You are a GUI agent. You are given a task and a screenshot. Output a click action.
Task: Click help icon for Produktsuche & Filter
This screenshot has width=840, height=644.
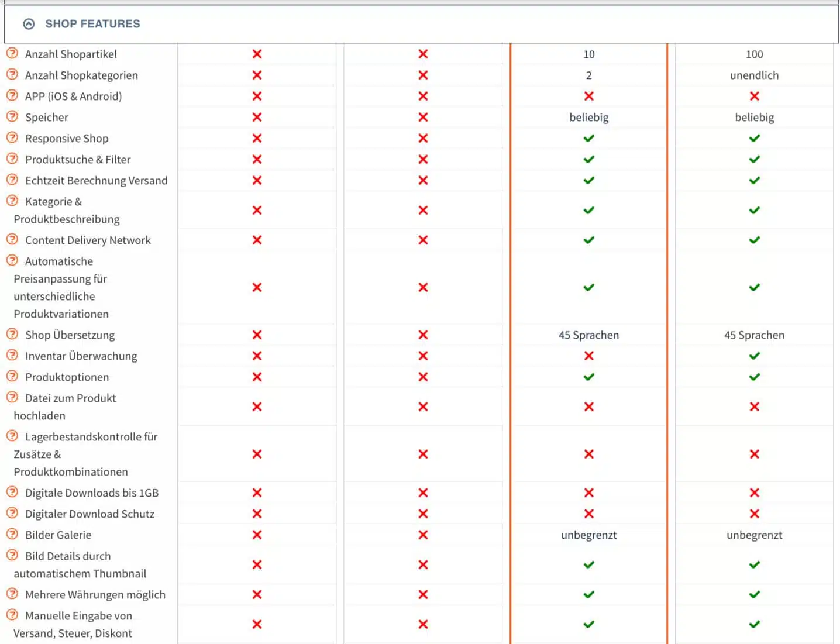(x=12, y=159)
